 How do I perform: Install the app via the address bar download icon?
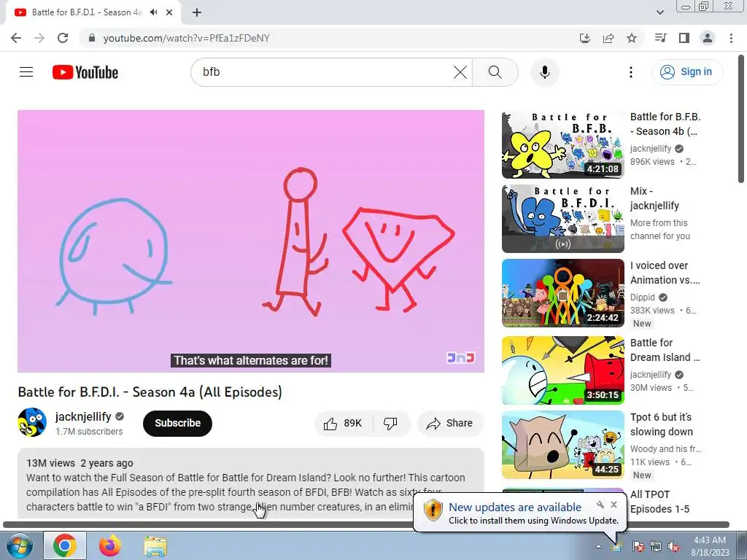coord(584,38)
